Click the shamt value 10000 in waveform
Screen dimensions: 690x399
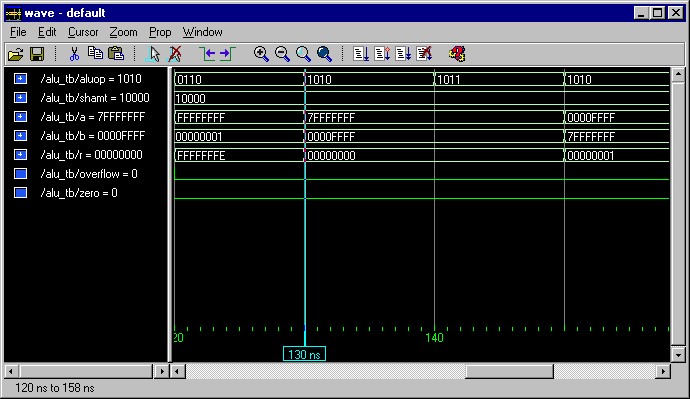coord(191,99)
